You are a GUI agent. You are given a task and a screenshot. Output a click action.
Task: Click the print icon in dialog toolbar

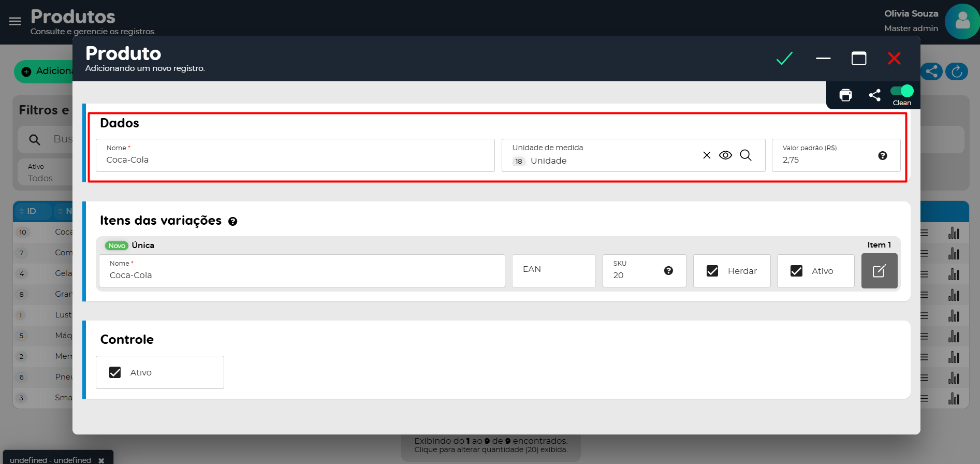pos(845,95)
